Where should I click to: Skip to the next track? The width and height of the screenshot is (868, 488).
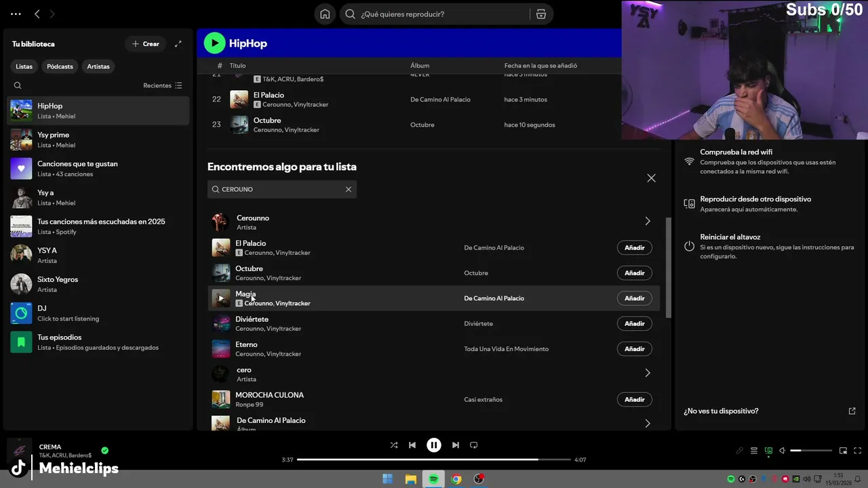(x=456, y=445)
